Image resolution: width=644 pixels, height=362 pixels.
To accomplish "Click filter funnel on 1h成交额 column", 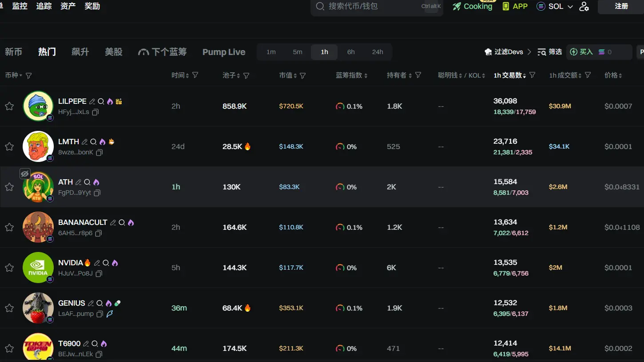I will [588, 75].
